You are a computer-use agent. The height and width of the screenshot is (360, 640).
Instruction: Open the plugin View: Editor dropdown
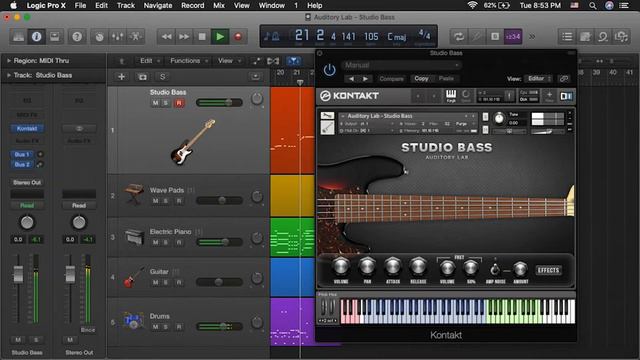[x=539, y=78]
